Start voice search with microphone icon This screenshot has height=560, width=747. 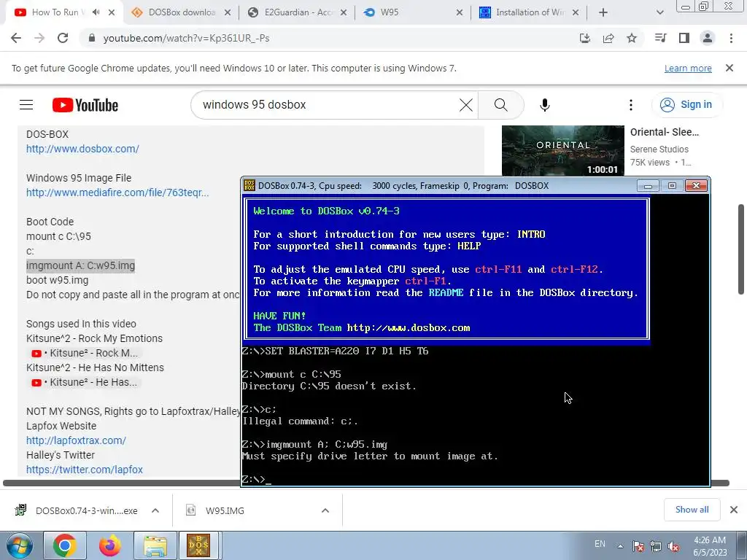point(545,105)
